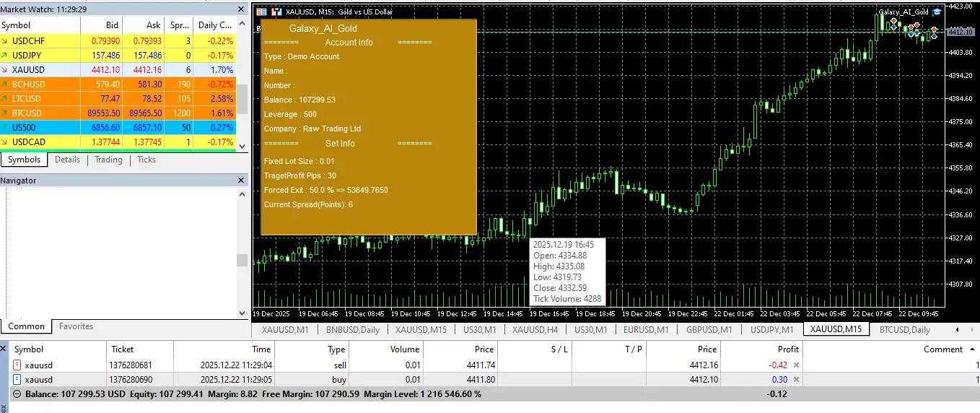
Task: Click the Galaxy_AI_Gold expert advisor hat icon
Action: point(937,12)
